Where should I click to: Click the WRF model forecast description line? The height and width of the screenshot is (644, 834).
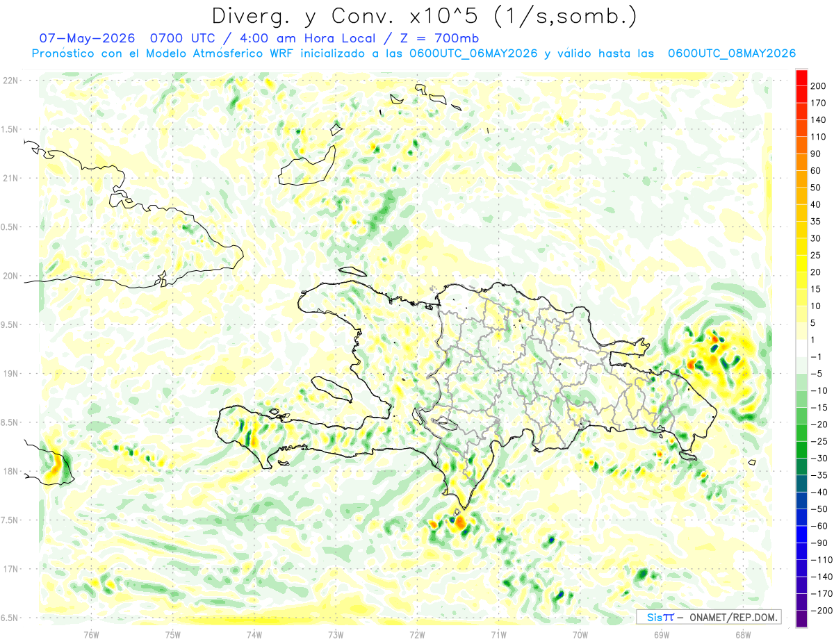[x=413, y=53]
